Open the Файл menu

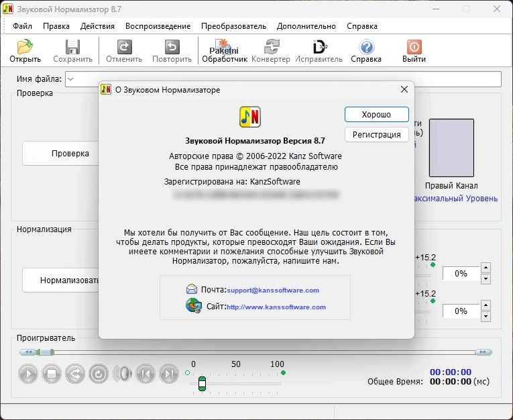click(23, 26)
